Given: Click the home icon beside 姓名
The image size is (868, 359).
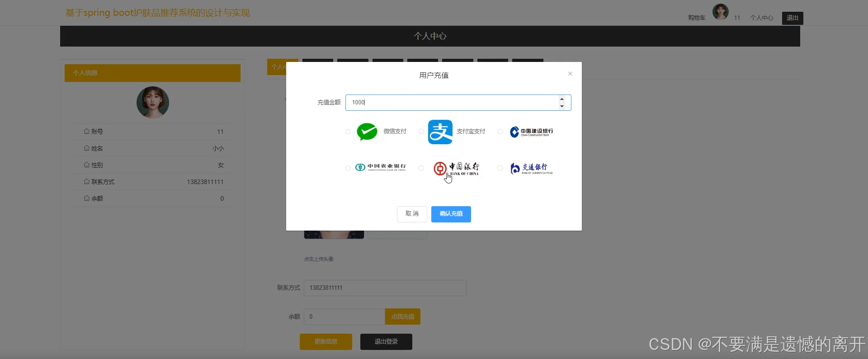Looking at the screenshot, I should coord(87,148).
